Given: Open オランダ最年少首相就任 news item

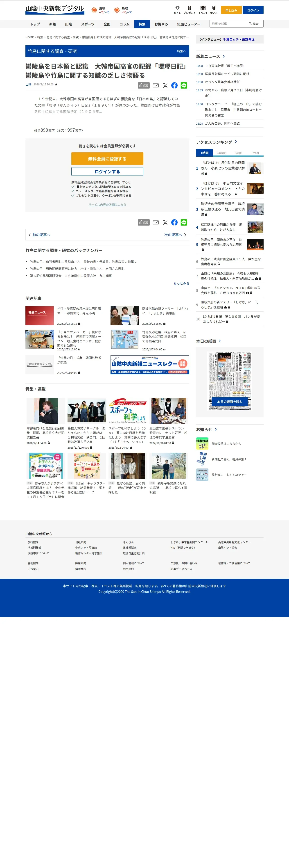Looking at the screenshot, I should click(x=222, y=82).
